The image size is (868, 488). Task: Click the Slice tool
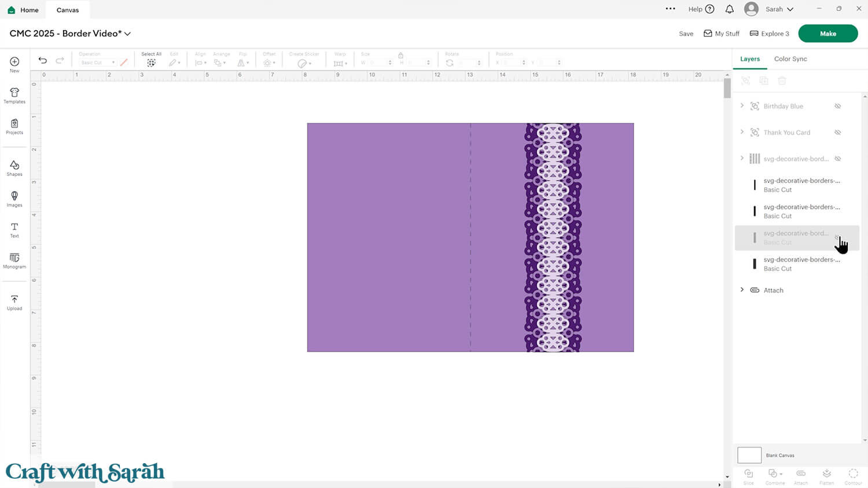click(x=748, y=476)
